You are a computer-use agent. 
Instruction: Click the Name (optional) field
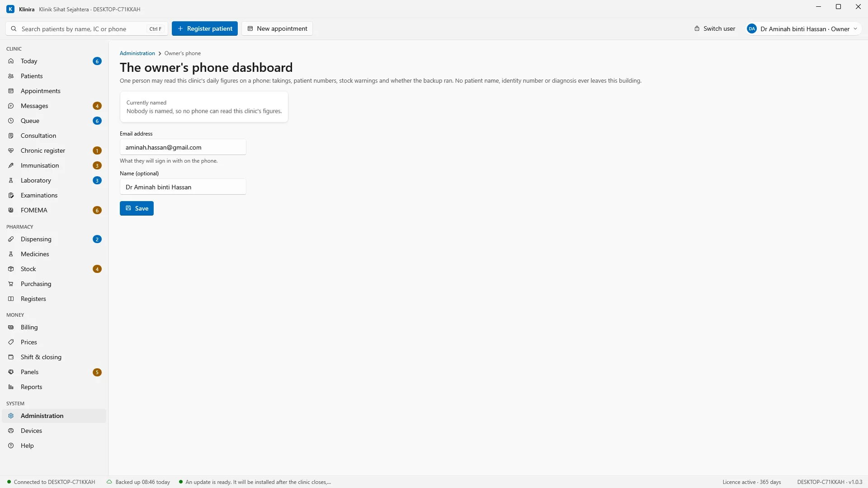coord(183,187)
